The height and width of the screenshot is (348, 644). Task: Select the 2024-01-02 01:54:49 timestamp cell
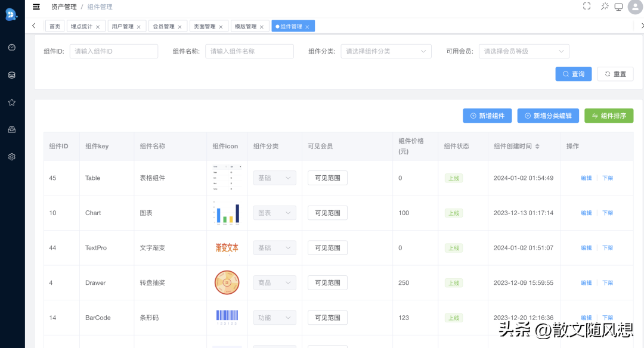524,178
